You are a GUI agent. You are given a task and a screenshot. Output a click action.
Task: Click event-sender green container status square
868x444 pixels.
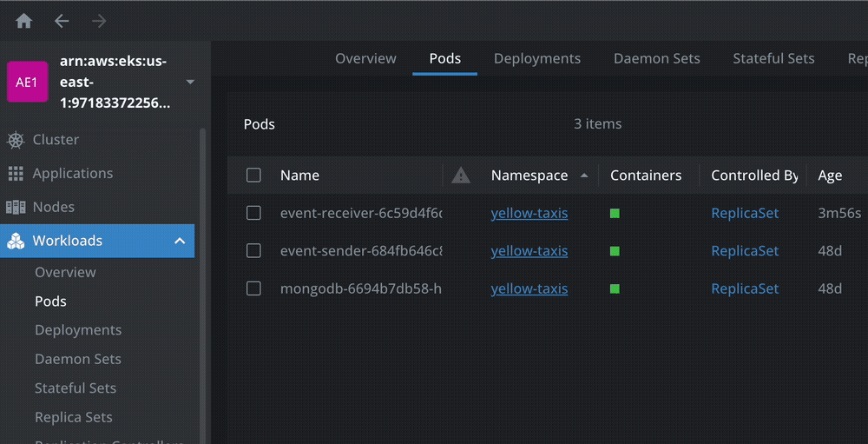615,251
